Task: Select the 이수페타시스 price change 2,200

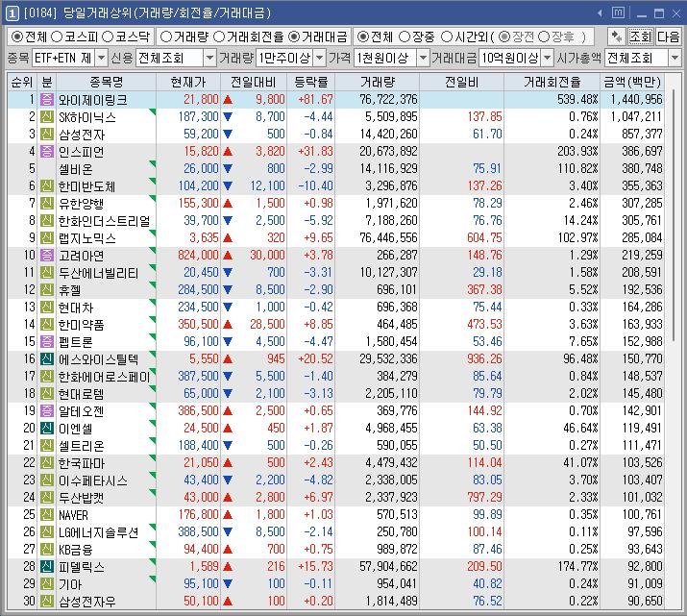Action: pyautogui.click(x=270, y=480)
